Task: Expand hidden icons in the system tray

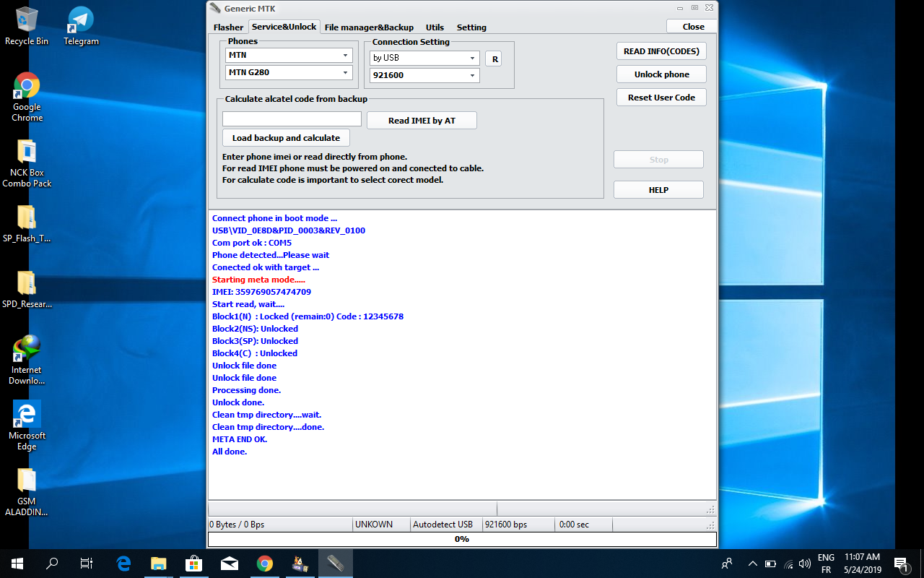Action: pos(752,564)
